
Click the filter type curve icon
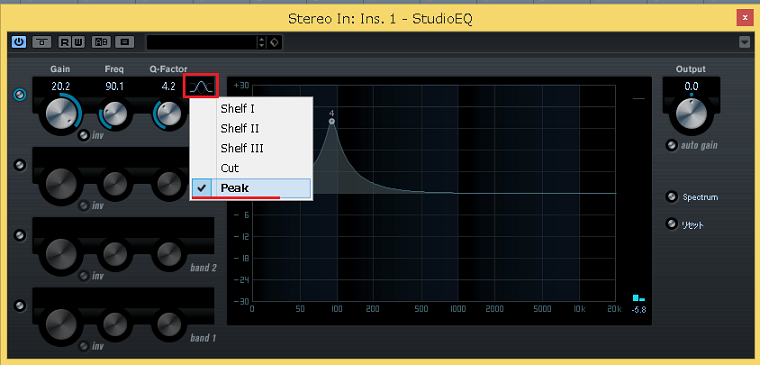pos(201,86)
